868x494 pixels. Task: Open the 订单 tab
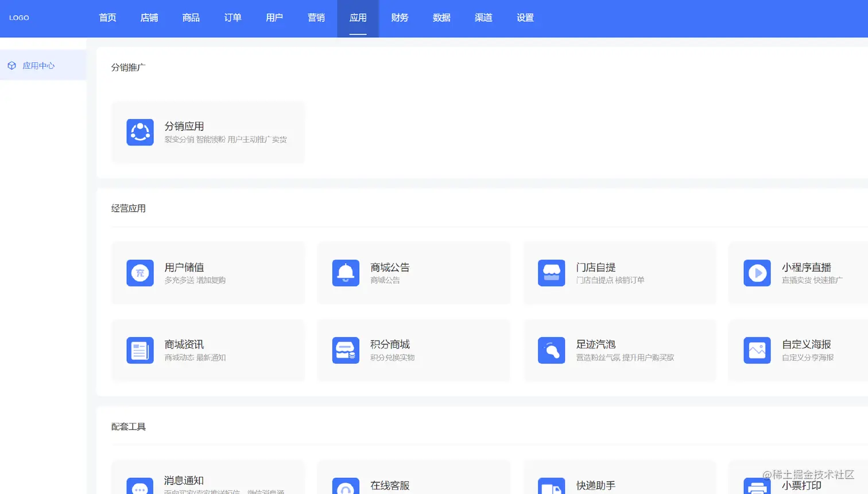232,18
